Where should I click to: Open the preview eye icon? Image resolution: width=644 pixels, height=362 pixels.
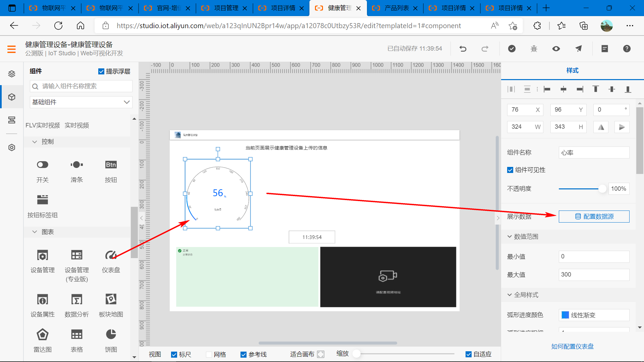(x=556, y=49)
